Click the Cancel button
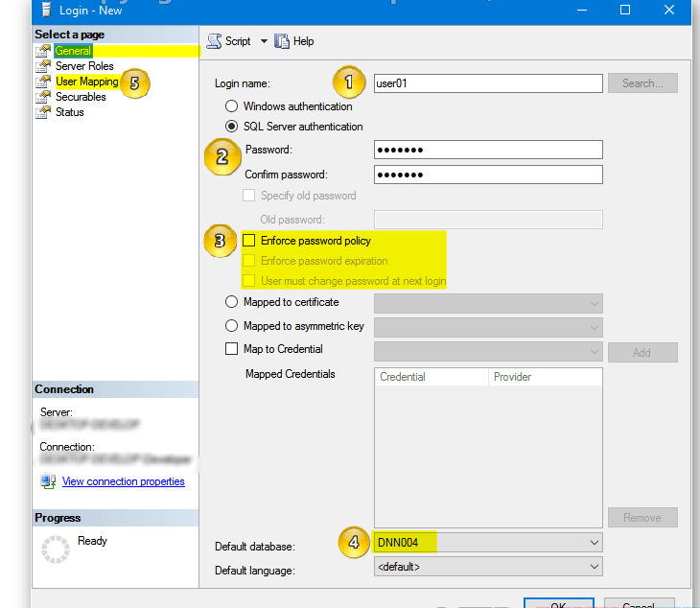 point(639,602)
